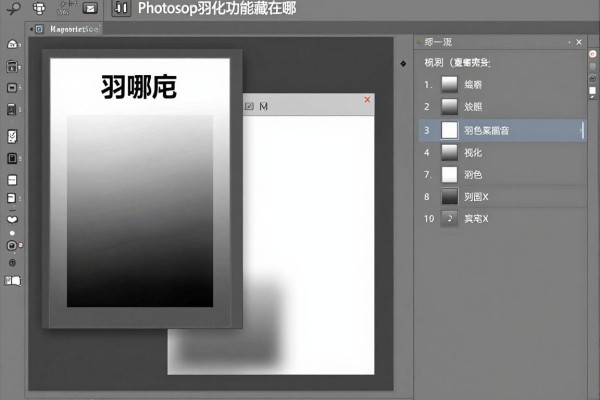Click the white square swatch in right strip
The height and width of the screenshot is (400, 600).
592,90
